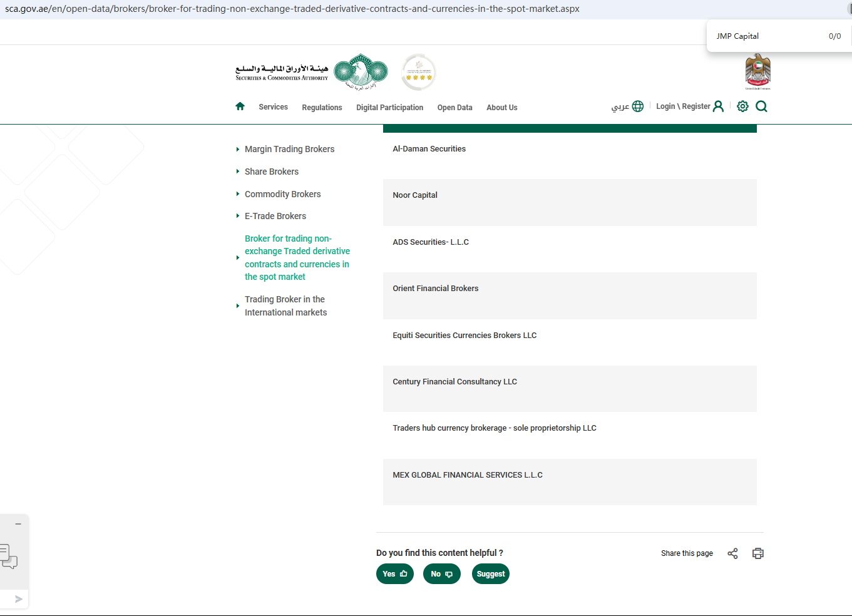
Task: Open the search magnifier icon
Action: tap(761, 106)
